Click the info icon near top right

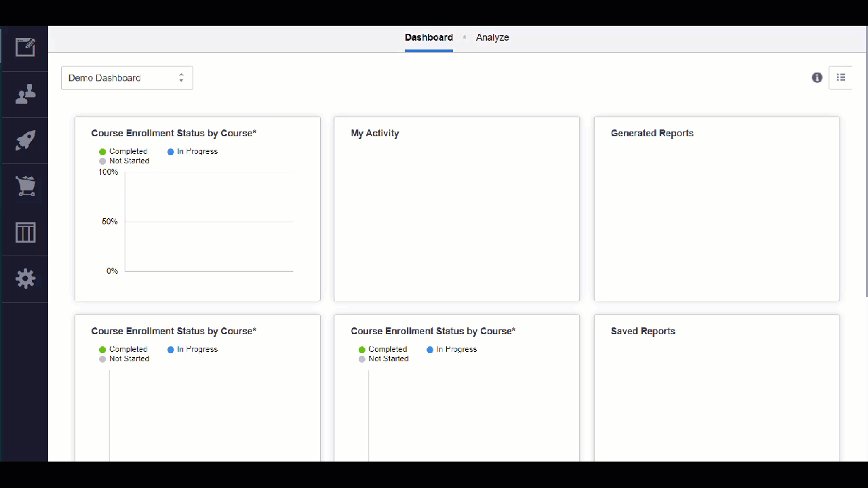[817, 77]
